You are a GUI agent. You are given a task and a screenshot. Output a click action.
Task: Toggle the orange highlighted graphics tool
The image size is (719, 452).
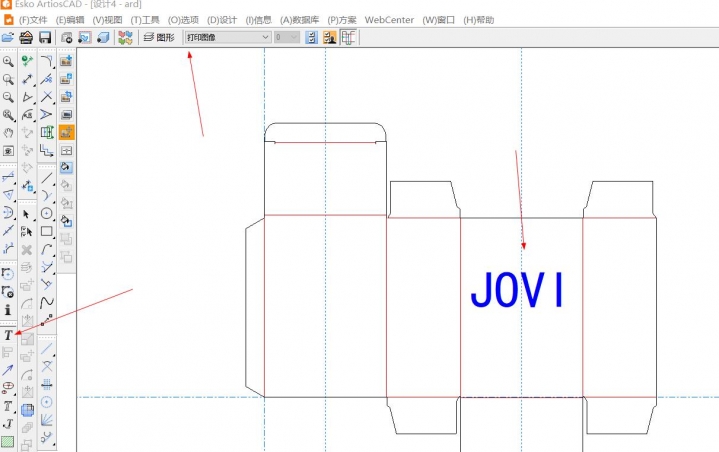click(x=66, y=132)
